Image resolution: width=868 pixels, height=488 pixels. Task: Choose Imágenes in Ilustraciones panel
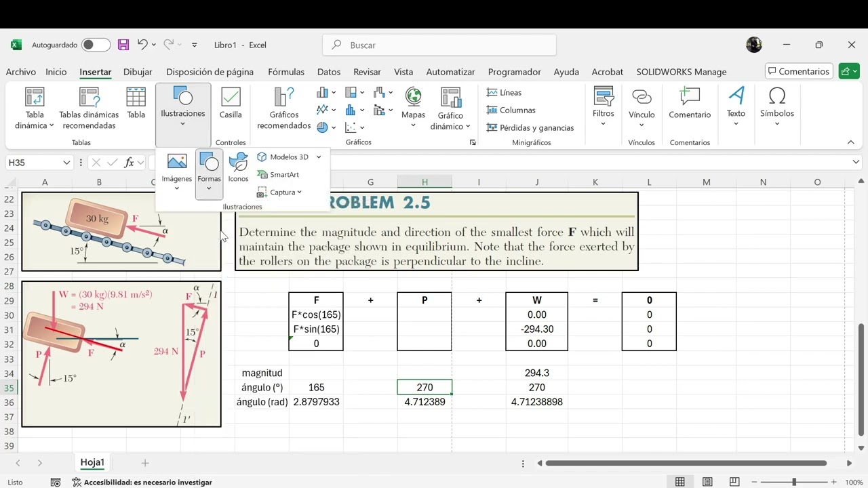176,172
